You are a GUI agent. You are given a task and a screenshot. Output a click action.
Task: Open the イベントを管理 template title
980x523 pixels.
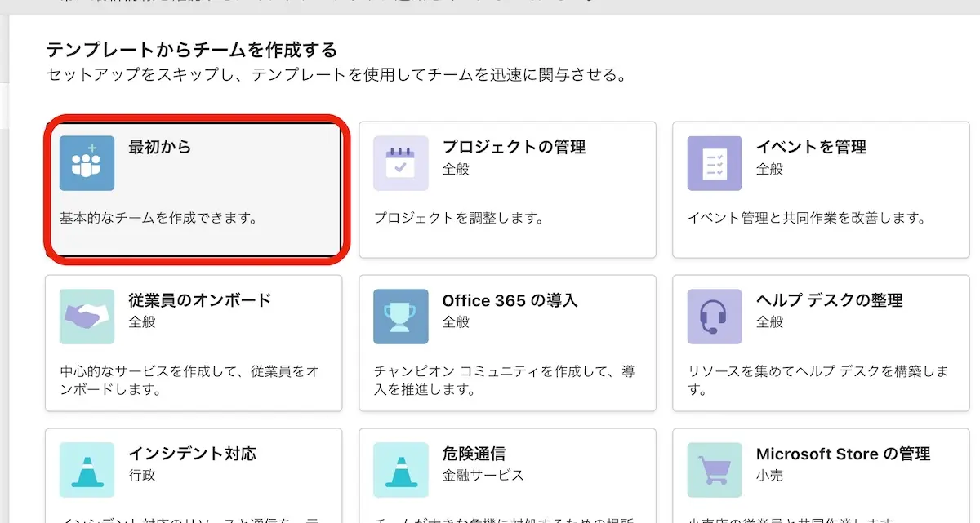pos(811,147)
